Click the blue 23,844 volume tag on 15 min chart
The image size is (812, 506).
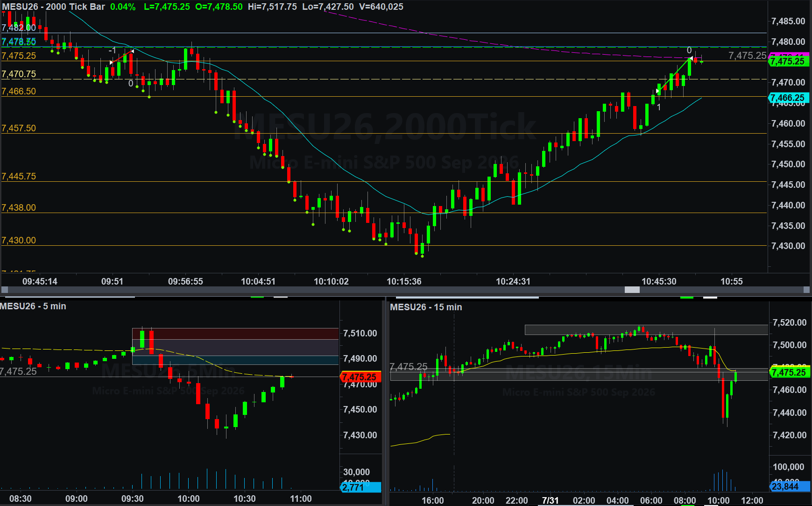pos(790,487)
